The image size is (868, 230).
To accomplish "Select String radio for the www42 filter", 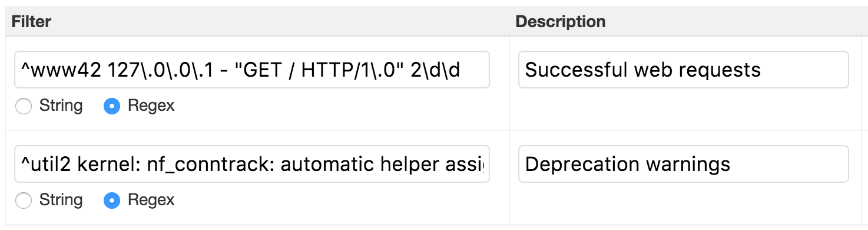I will pyautogui.click(x=24, y=107).
